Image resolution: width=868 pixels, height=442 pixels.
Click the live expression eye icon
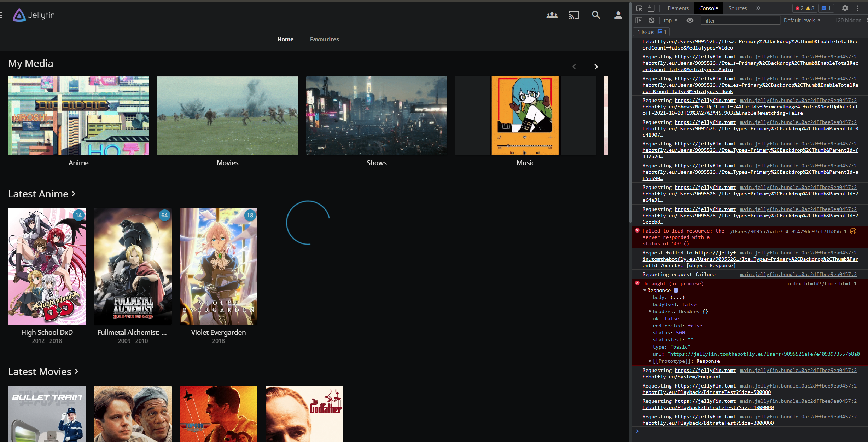(x=690, y=21)
